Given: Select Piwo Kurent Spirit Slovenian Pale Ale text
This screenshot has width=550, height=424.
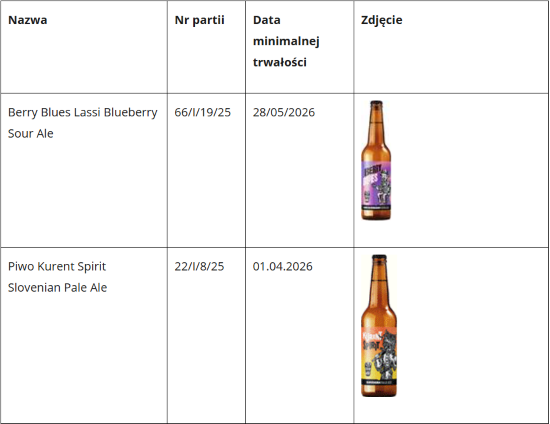Looking at the screenshot, I should [58, 277].
